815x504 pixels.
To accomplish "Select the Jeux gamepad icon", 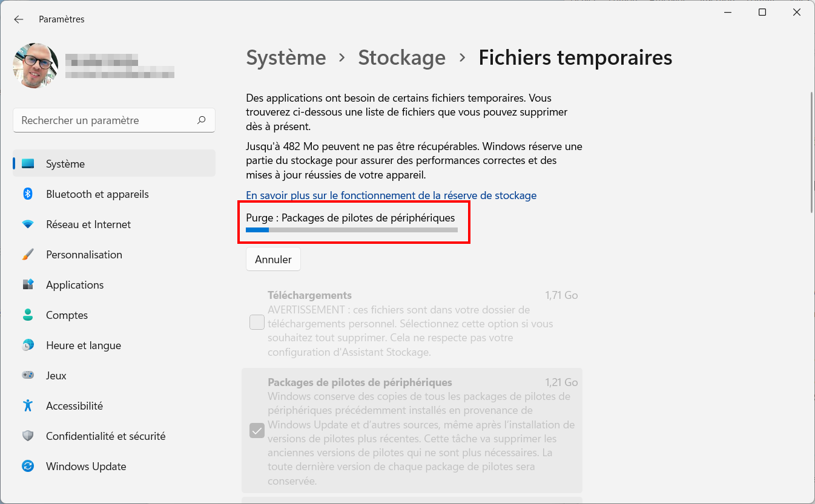I will [x=28, y=376].
